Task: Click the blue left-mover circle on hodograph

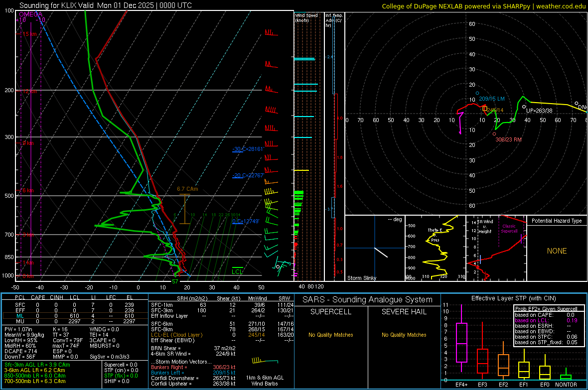Action: point(477,93)
